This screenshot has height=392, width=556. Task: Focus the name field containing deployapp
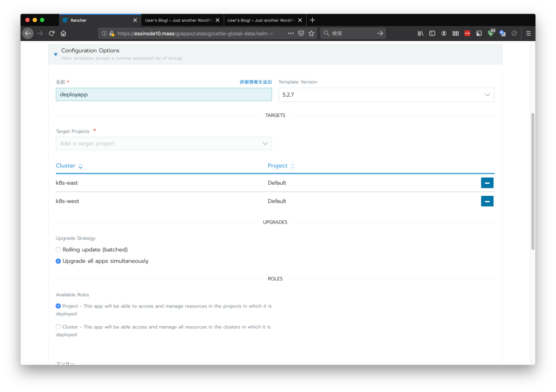pos(164,94)
